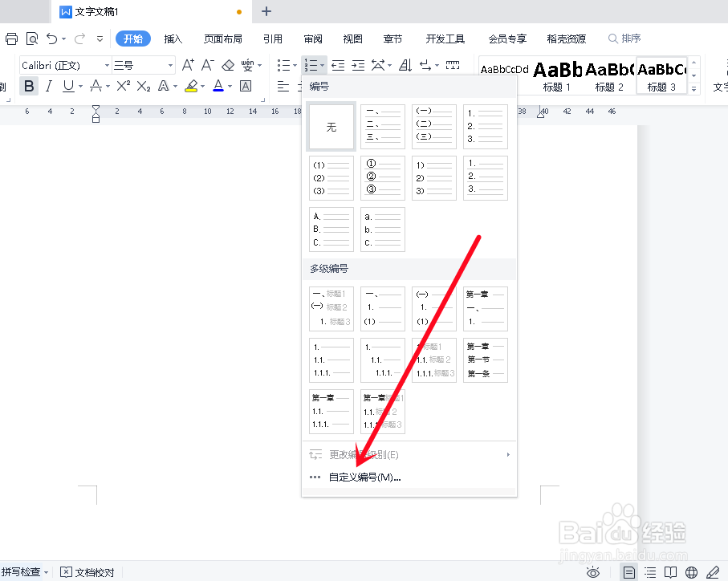Screen dimensions: 728x581
Task: Enable eye protection mode in status bar
Action: (x=593, y=572)
